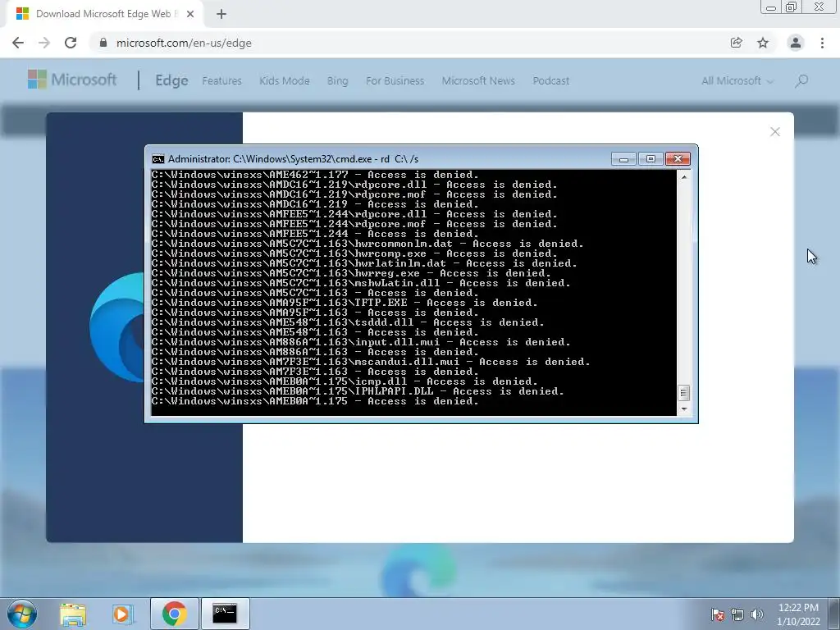Open Bing nav item
Screen dimensions: 840x630
[x=337, y=81]
